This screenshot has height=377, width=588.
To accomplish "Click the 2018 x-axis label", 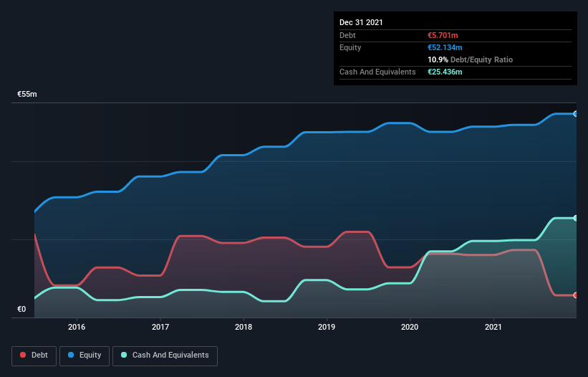I will (244, 327).
